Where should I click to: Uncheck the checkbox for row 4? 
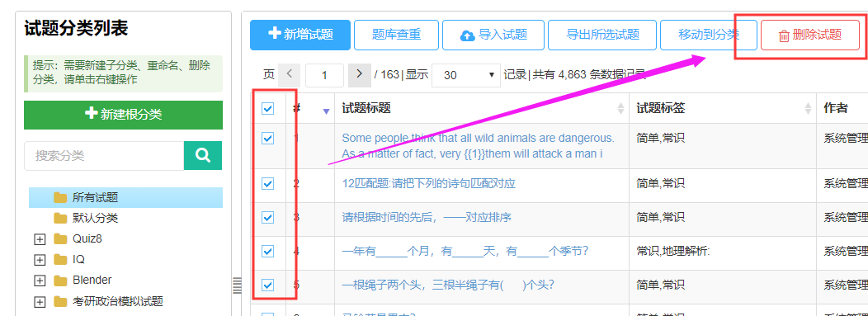267,252
